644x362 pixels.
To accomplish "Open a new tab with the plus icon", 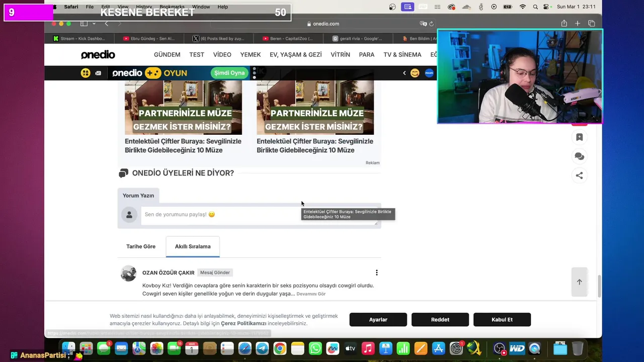I will click(578, 24).
